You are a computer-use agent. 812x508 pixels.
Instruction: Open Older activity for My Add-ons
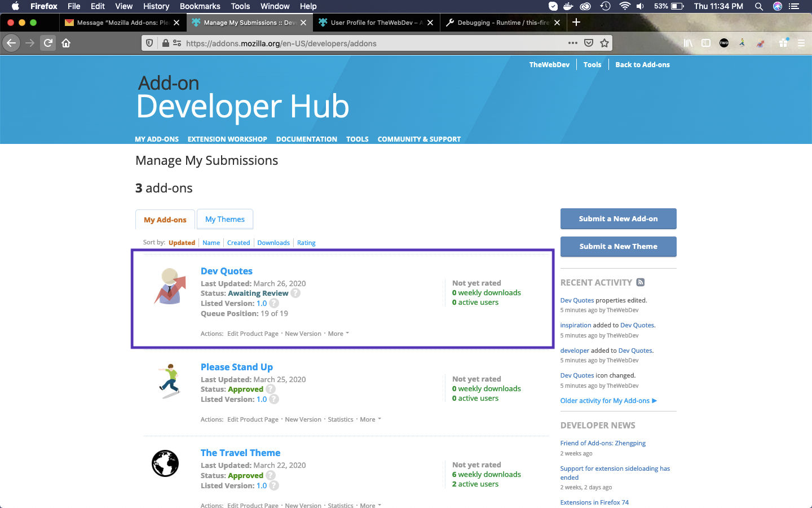coord(608,401)
